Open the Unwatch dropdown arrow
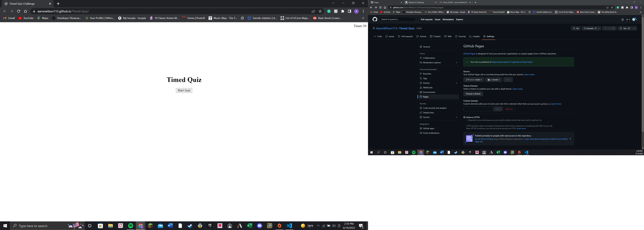The height and width of the screenshot is (230, 644). pos(599,28)
